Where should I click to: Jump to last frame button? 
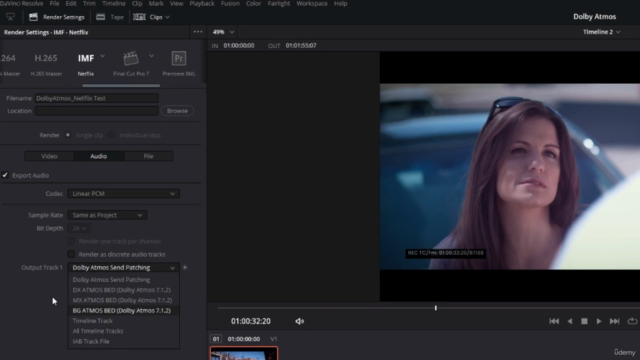point(614,321)
